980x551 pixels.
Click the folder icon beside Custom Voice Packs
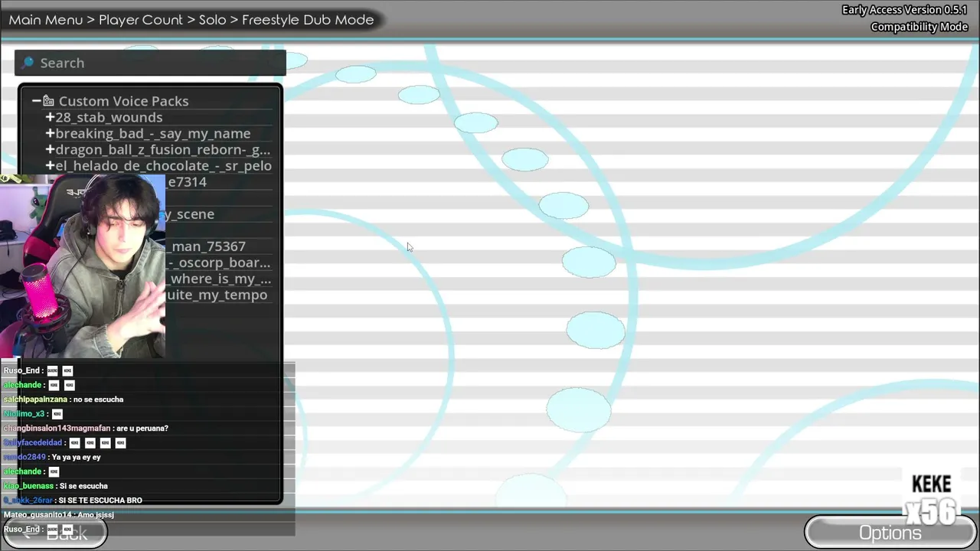point(48,101)
